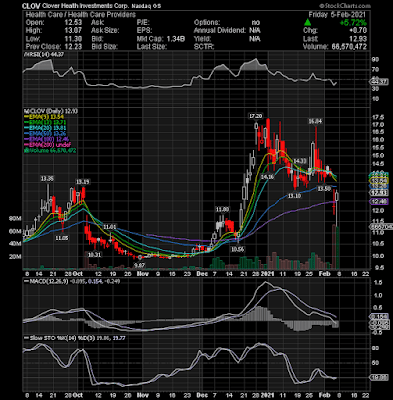Click the +5.72% percent change value
The height and width of the screenshot is (400, 393).
(x=353, y=23)
